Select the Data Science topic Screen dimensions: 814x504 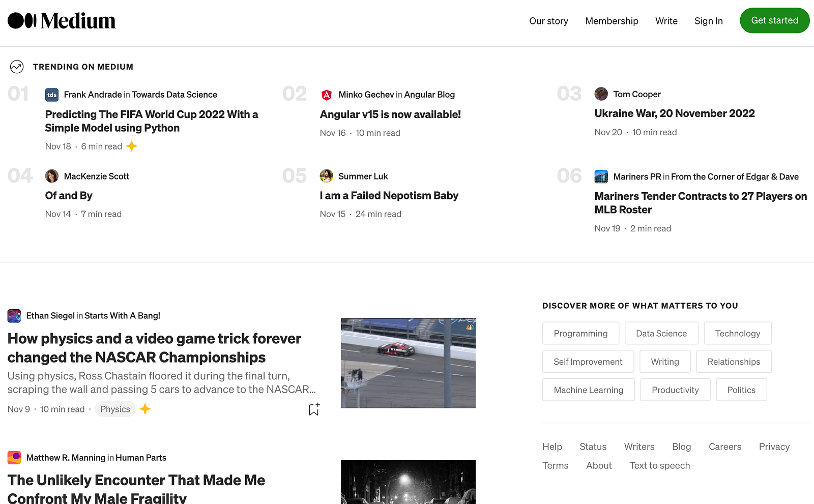pos(661,333)
